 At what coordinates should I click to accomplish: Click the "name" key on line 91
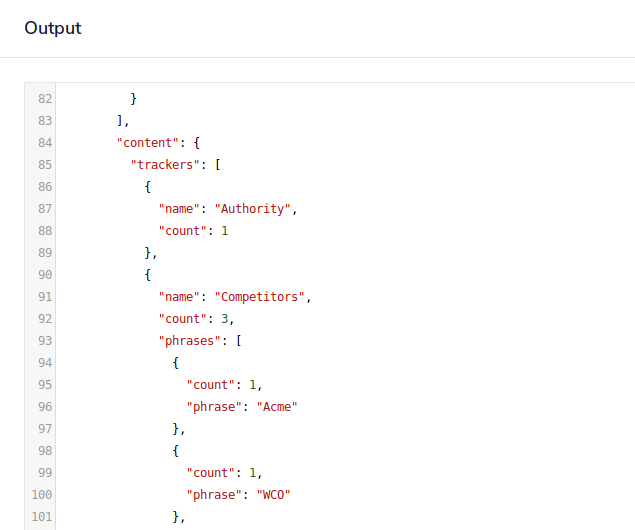click(179, 297)
